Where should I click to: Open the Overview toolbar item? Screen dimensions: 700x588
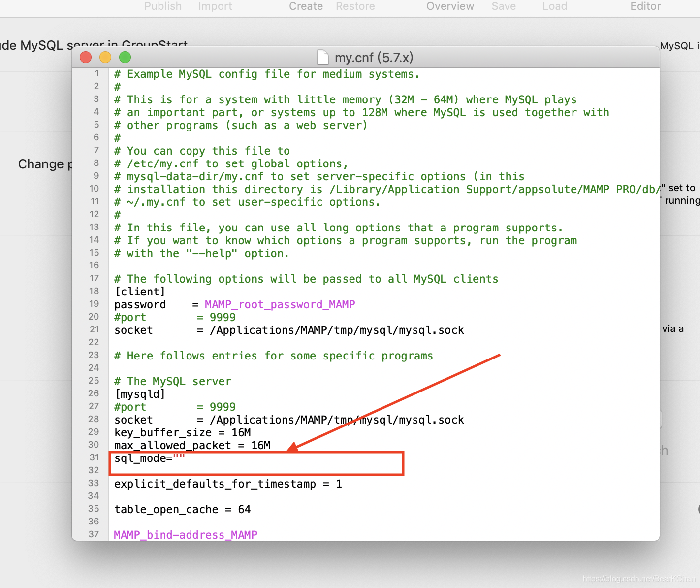pyautogui.click(x=450, y=6)
